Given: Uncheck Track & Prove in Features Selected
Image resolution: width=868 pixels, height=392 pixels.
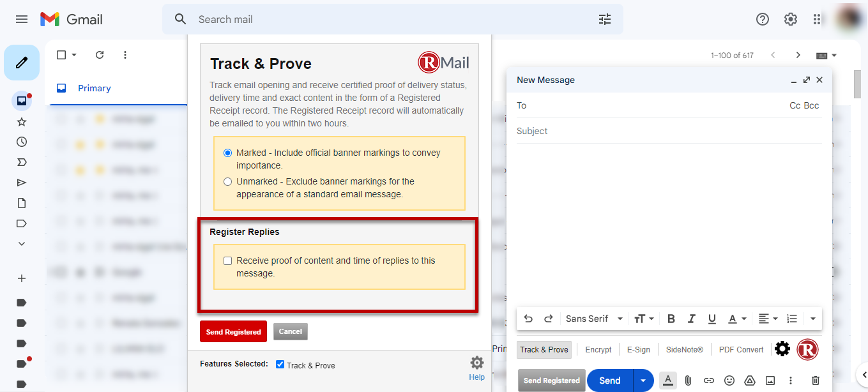Looking at the screenshot, I should [280, 365].
